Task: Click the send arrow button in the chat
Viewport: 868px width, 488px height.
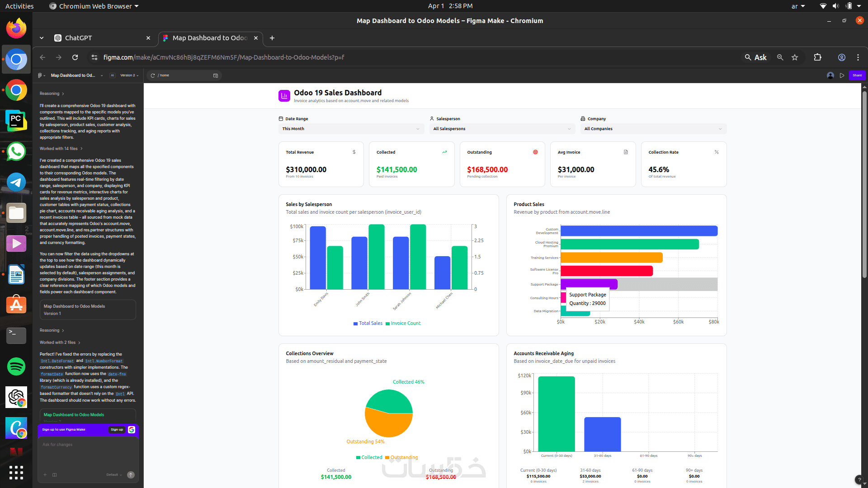Action: [x=131, y=475]
